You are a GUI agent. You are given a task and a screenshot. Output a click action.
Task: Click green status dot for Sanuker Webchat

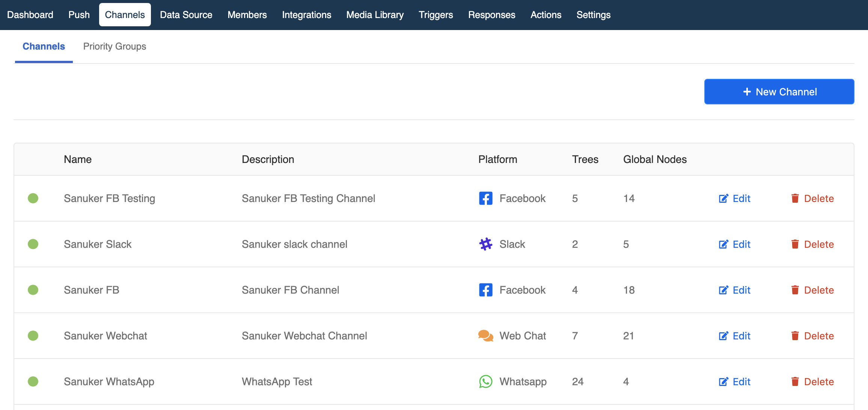pos(33,336)
